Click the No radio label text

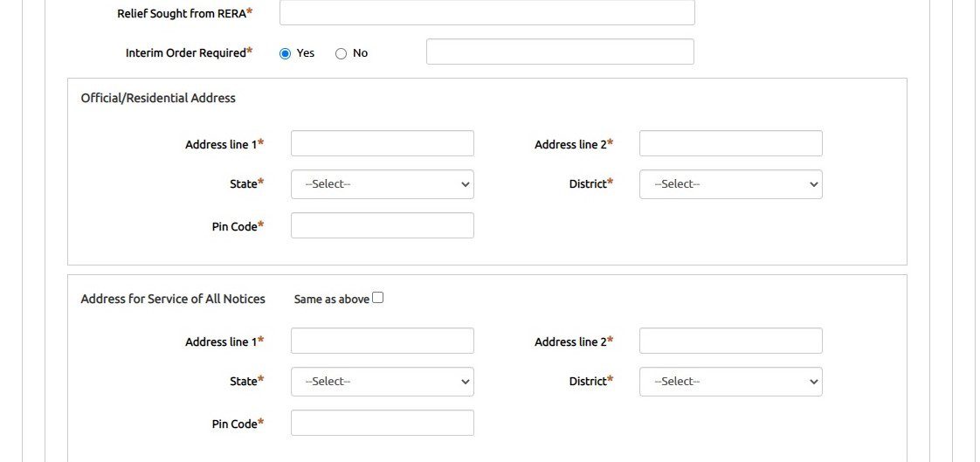(x=360, y=53)
